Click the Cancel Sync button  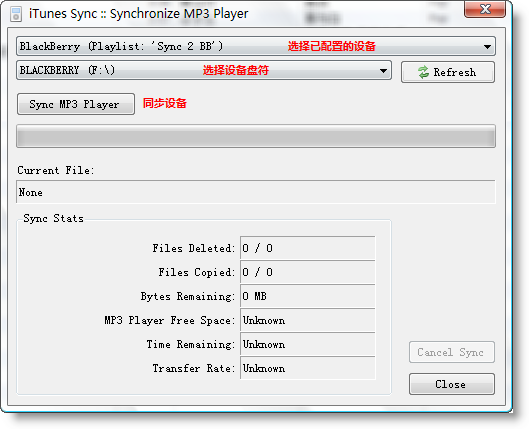point(452,352)
